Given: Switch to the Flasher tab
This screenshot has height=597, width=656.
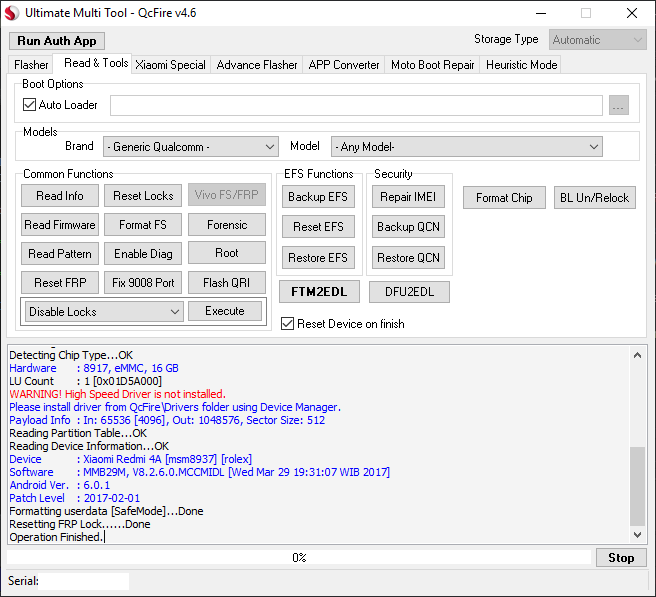Looking at the screenshot, I should pyautogui.click(x=31, y=65).
